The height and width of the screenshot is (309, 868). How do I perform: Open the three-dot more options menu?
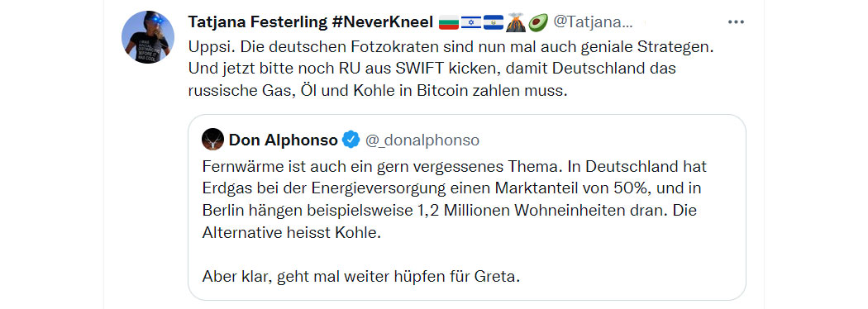click(x=736, y=22)
